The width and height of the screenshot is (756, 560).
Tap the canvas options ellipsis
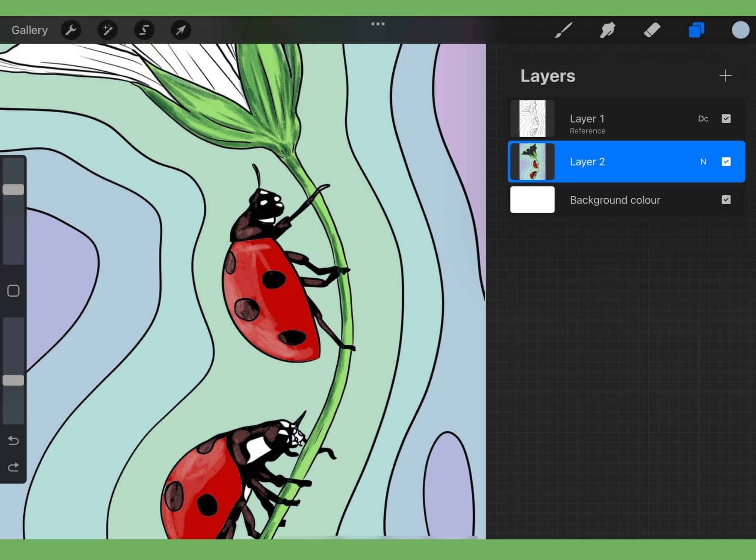[x=378, y=24]
